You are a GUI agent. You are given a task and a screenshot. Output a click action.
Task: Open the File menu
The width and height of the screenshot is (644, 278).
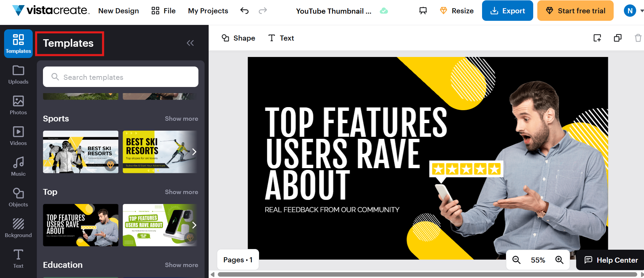point(164,11)
